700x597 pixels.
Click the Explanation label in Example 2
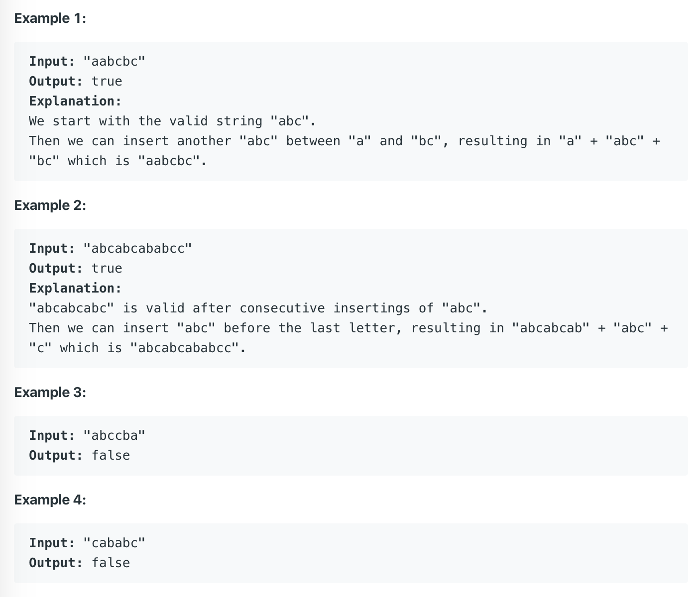click(75, 289)
